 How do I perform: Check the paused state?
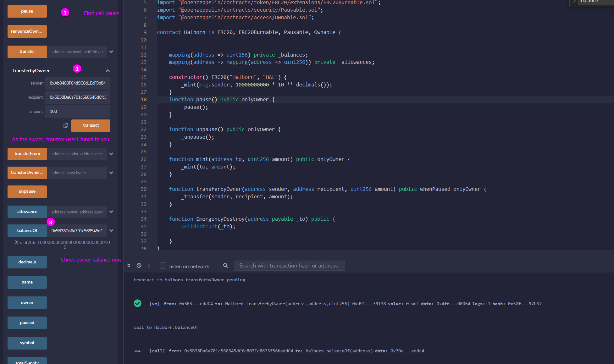pyautogui.click(x=27, y=323)
